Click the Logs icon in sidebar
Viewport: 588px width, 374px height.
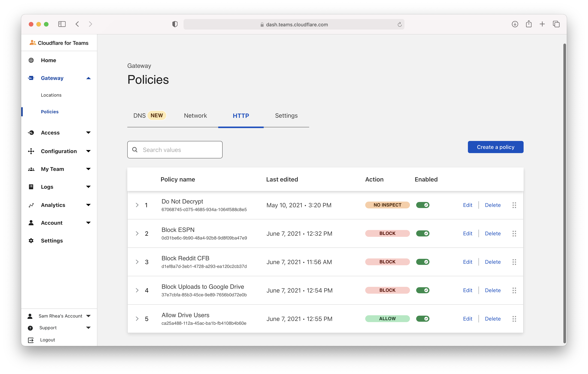(31, 187)
